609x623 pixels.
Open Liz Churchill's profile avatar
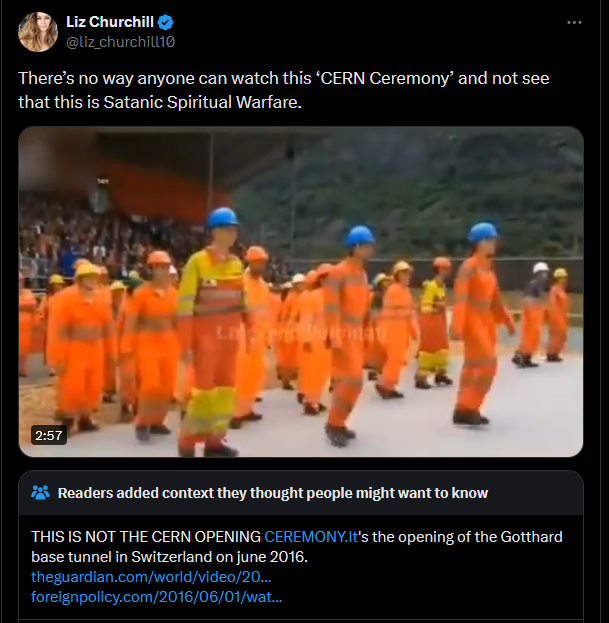(x=38, y=32)
